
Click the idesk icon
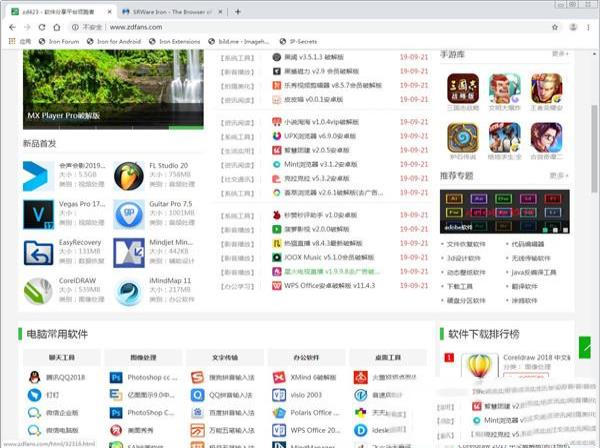point(360,430)
